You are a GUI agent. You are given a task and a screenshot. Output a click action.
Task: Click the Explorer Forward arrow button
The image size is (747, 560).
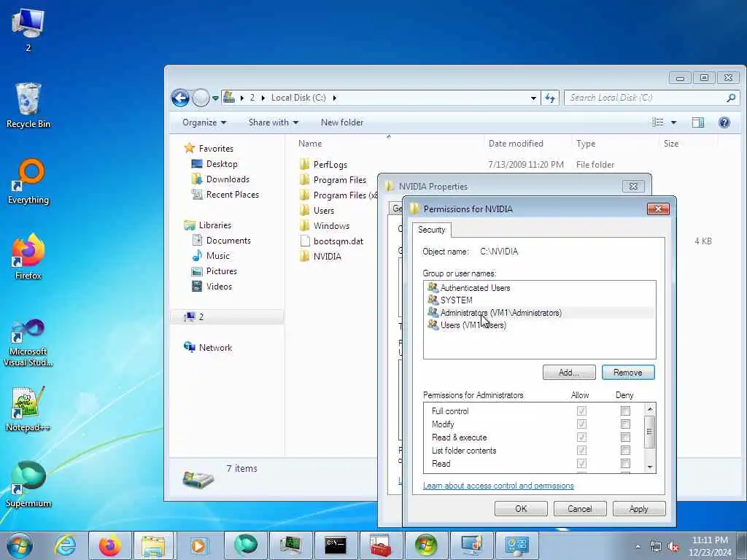pos(201,98)
